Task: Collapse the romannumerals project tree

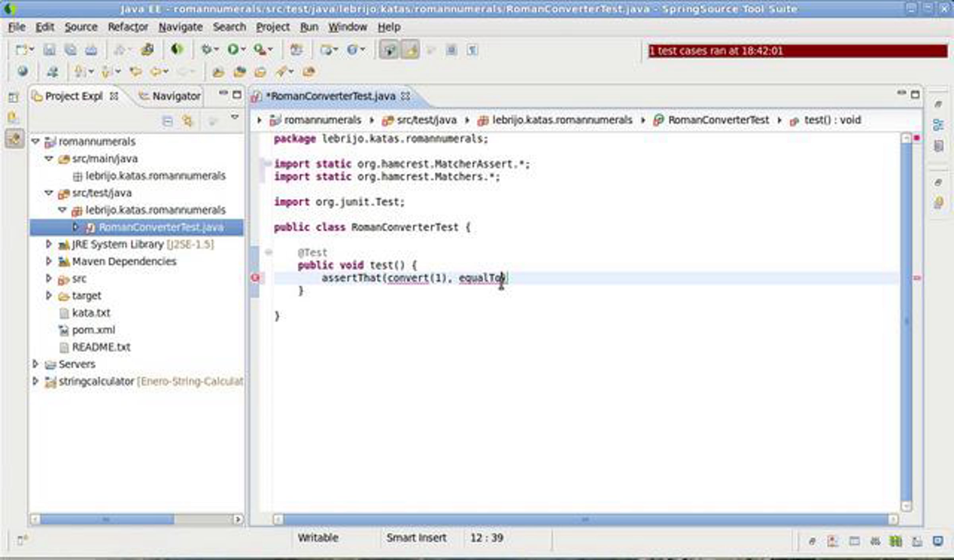Action: pos(35,141)
